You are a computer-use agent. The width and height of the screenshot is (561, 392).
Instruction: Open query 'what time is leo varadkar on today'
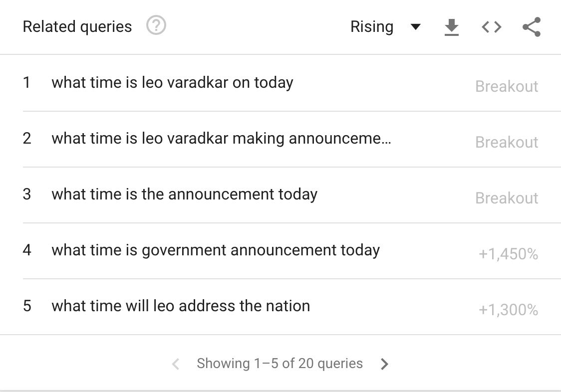coord(172,82)
